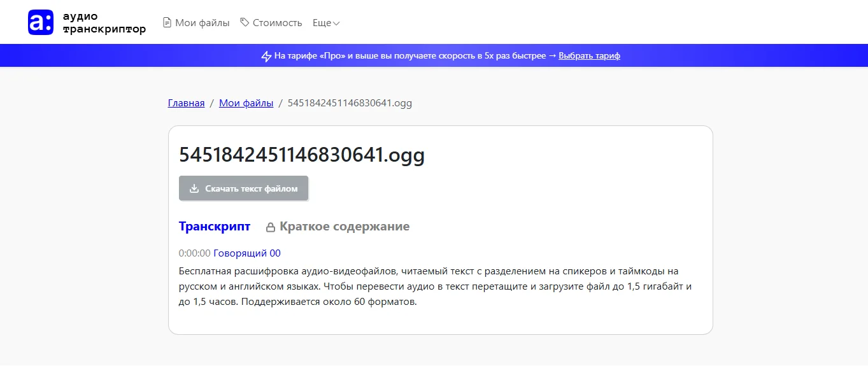Switch to the Транскрипт tab
The width and height of the screenshot is (868, 366).
(215, 227)
